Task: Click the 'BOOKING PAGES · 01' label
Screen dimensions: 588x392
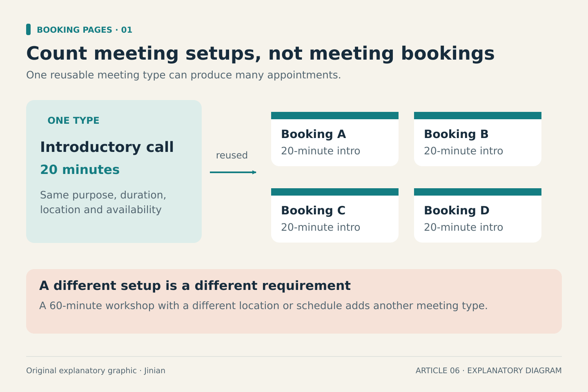Action: tap(85, 30)
